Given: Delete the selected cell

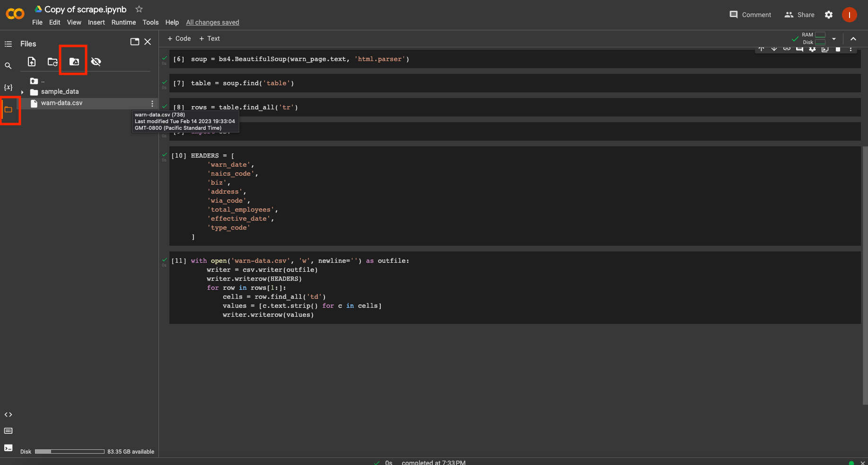Looking at the screenshot, I should click(x=838, y=49).
